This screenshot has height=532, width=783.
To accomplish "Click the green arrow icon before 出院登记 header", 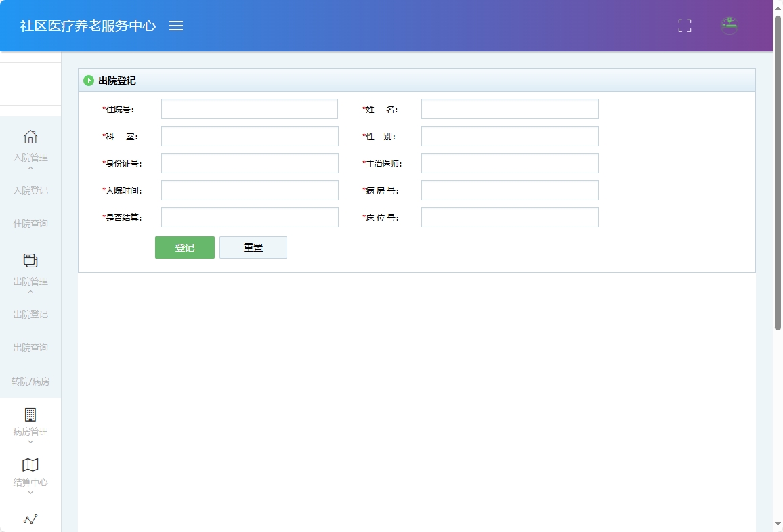I will point(90,80).
